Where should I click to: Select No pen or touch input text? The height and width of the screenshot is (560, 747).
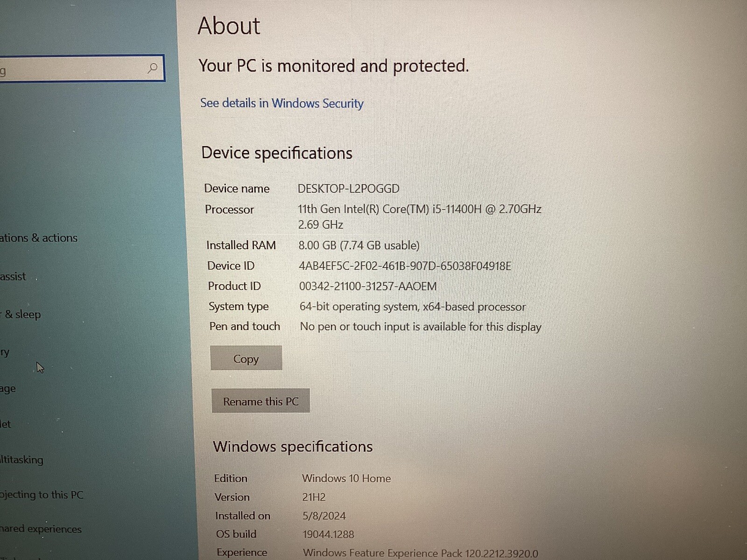(x=420, y=327)
